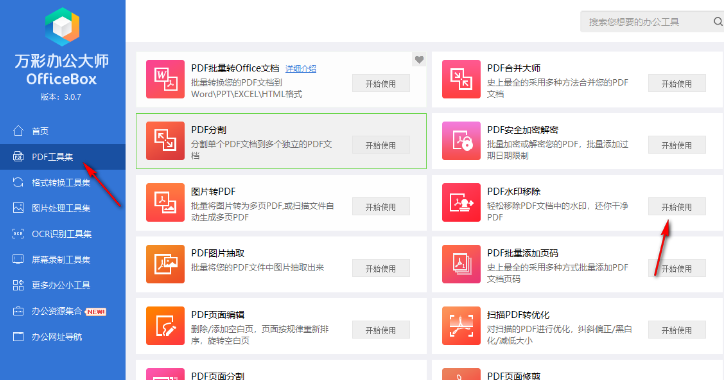Click the 扫描PDF转优化 title text
The image size is (724, 380).
pyautogui.click(x=518, y=315)
